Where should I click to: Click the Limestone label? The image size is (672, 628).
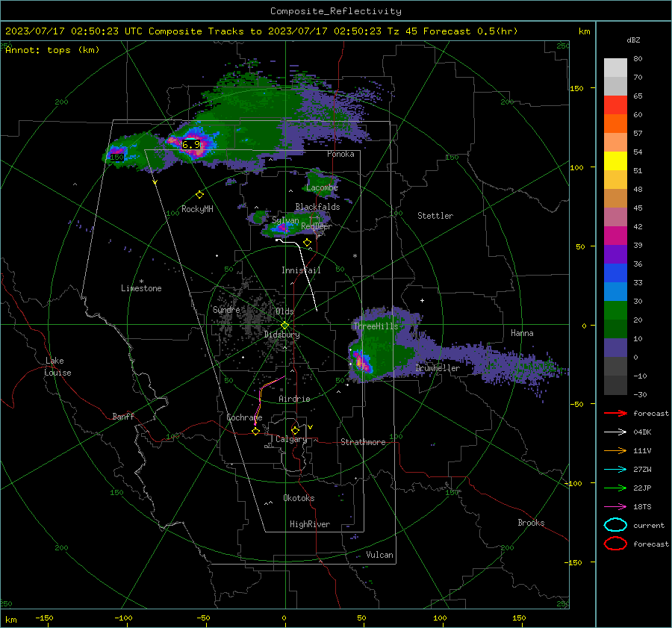click(x=141, y=288)
